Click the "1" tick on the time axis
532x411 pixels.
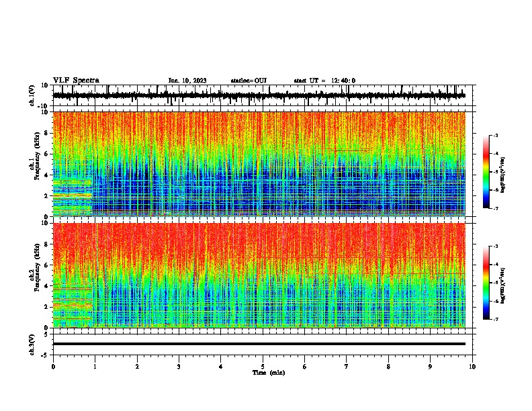coord(95,367)
